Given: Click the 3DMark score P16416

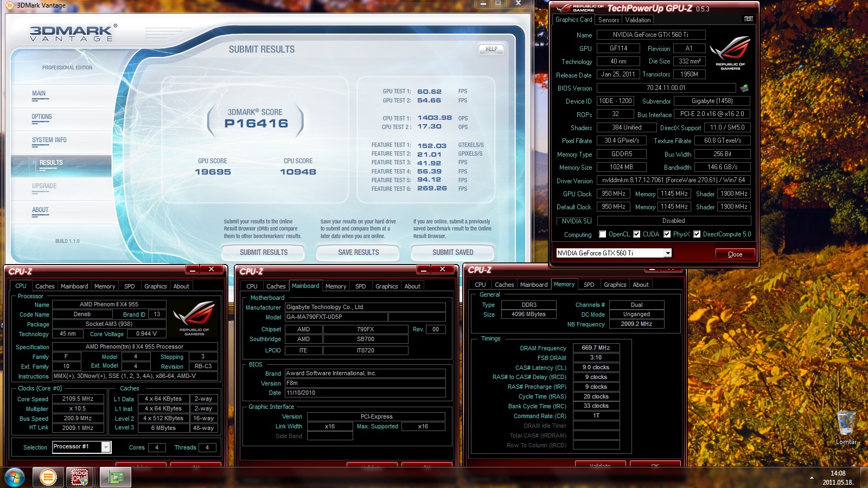Looking at the screenshot, I should pyautogui.click(x=257, y=124).
